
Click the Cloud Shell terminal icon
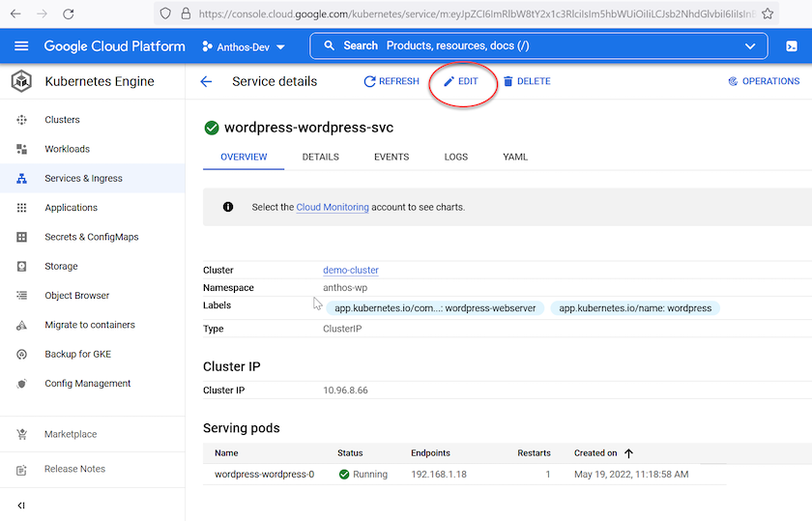791,46
